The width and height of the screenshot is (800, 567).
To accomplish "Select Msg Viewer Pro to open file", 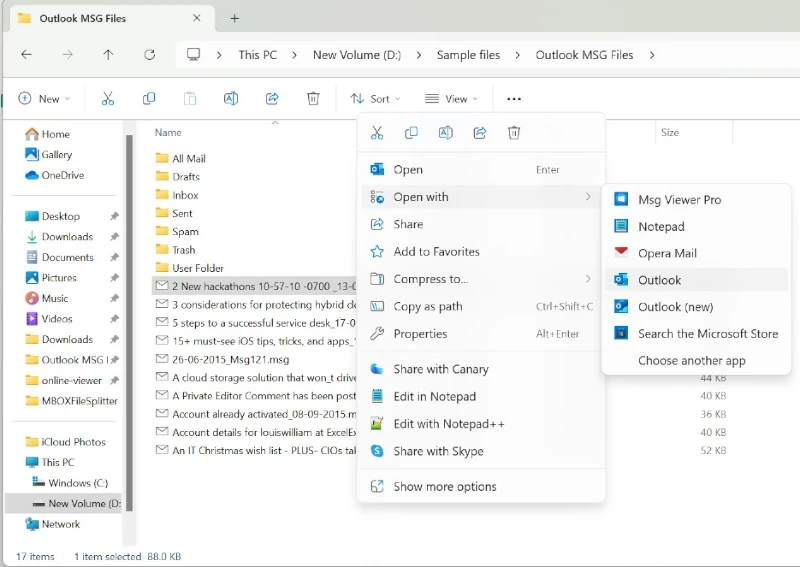I will point(679,200).
